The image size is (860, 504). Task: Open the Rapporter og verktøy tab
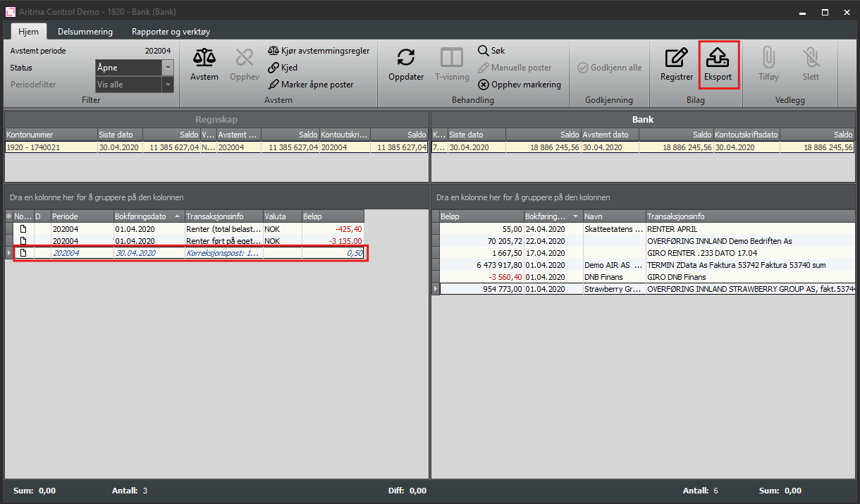pos(171,32)
